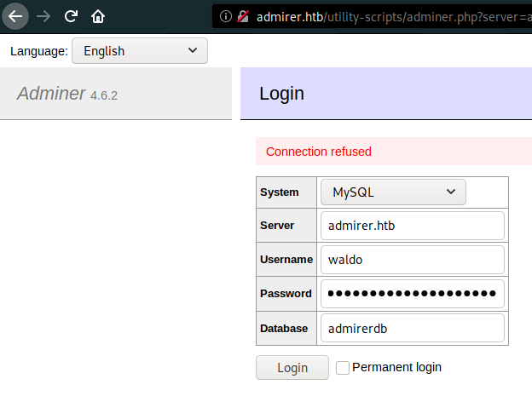
Task: Click the Password row label
Action: [x=286, y=294]
